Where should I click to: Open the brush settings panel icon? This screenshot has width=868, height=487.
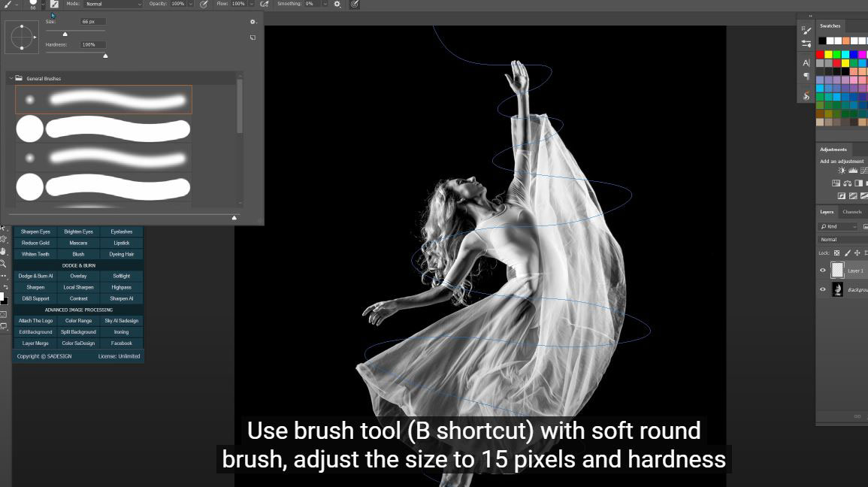[54, 4]
